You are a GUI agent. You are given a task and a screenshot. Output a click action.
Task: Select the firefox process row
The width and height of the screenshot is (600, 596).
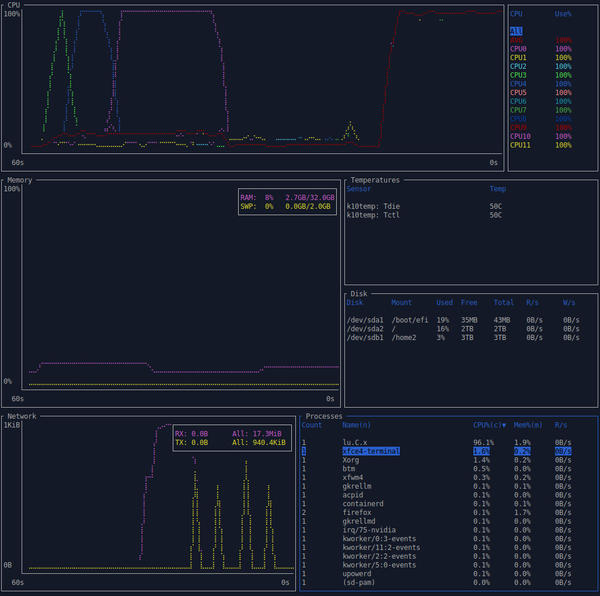(436, 513)
